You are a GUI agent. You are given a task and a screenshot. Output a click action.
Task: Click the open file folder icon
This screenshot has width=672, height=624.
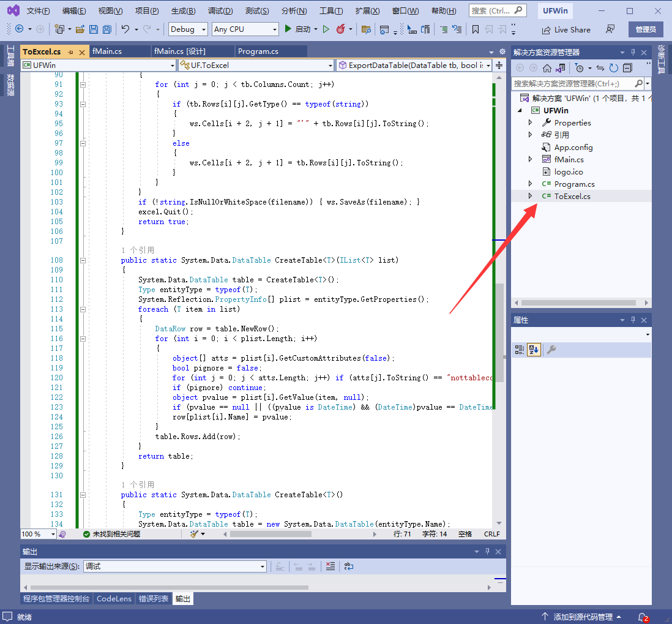point(80,29)
